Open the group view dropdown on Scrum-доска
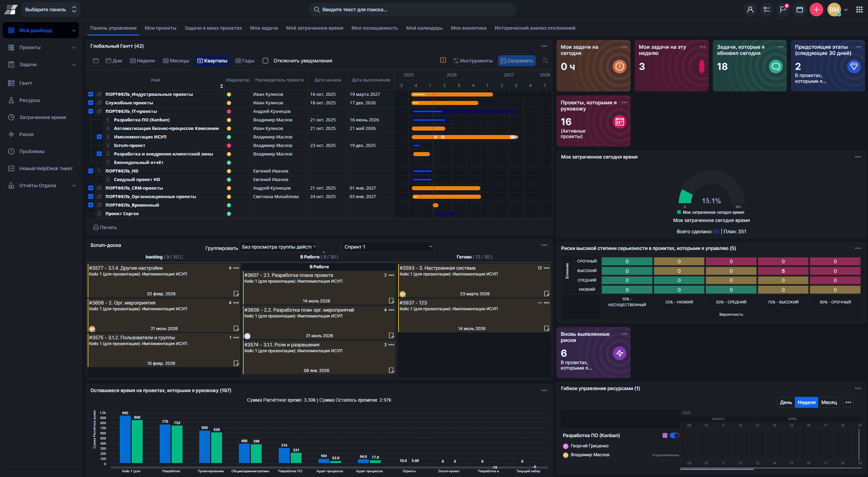 point(279,247)
